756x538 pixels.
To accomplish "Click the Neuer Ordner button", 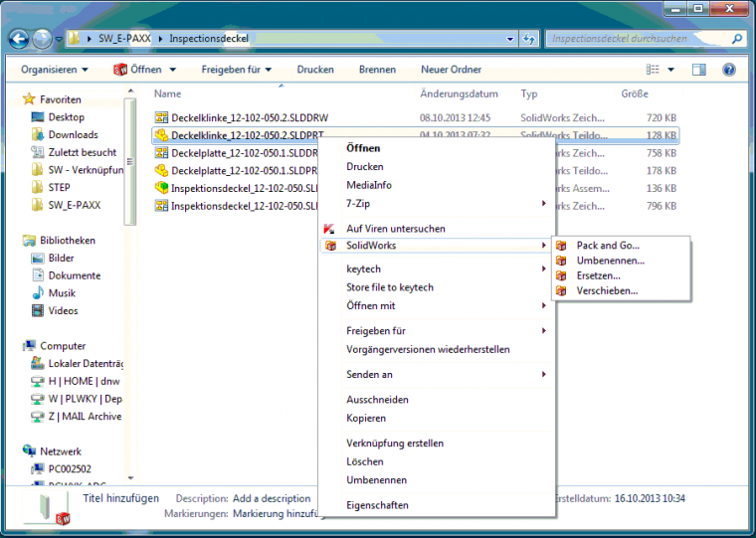I will pyautogui.click(x=452, y=70).
